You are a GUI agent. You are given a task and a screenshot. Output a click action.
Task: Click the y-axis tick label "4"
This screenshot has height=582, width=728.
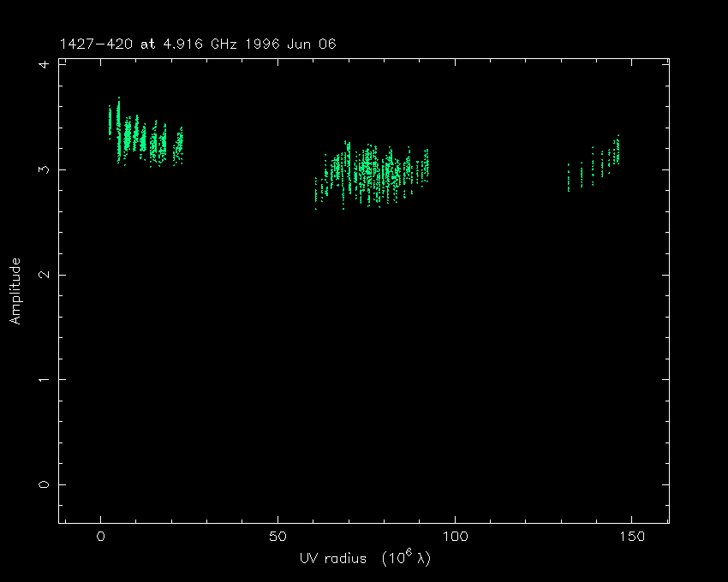click(43, 65)
